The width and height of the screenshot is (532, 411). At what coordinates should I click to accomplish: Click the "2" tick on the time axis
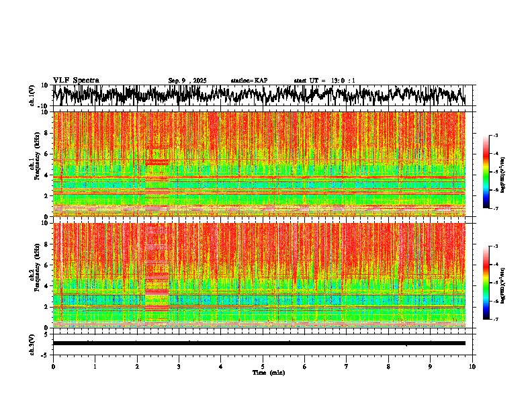137,367
